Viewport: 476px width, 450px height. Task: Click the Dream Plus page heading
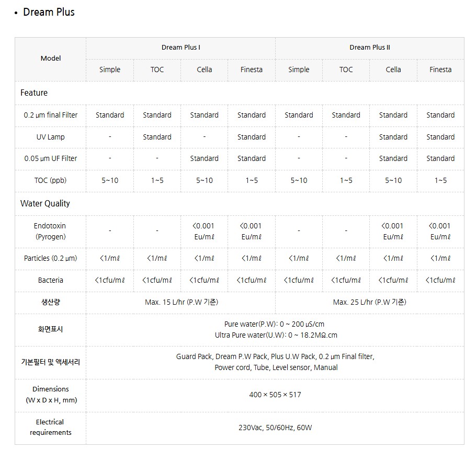(49, 12)
